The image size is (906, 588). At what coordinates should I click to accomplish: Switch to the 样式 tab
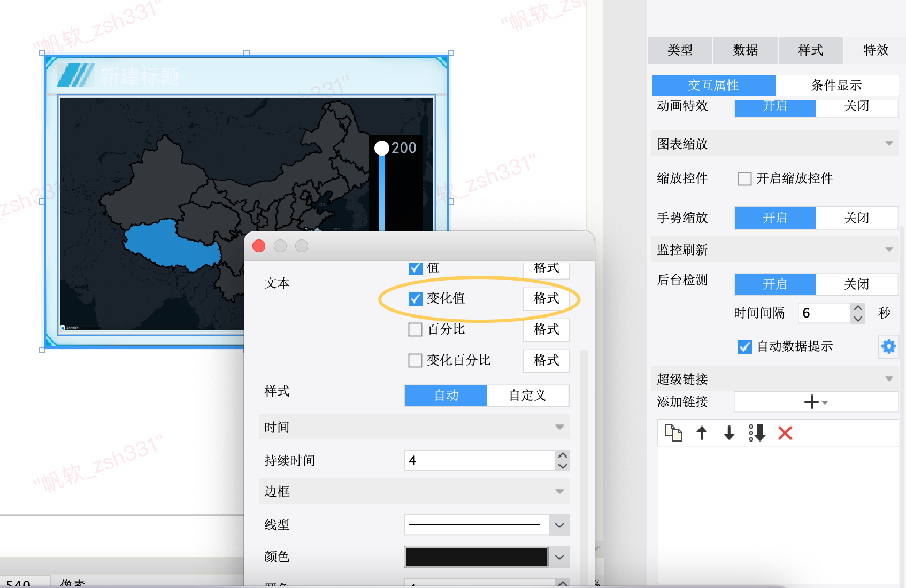[810, 50]
